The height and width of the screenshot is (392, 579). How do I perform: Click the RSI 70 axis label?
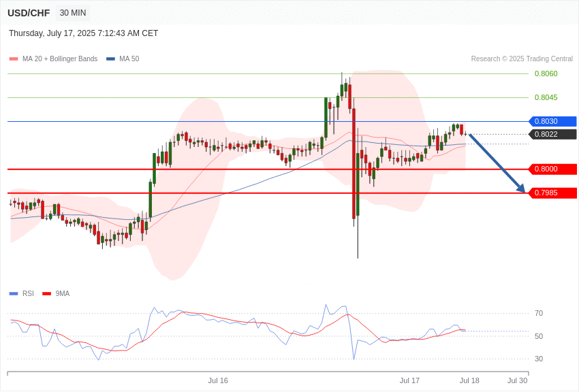click(x=539, y=314)
